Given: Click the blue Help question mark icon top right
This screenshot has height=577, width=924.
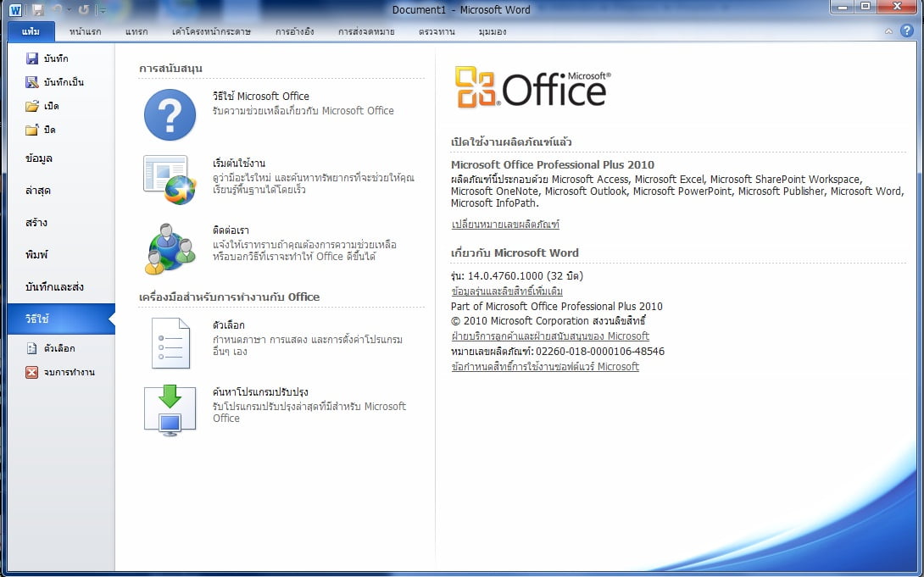Looking at the screenshot, I should tap(907, 31).
